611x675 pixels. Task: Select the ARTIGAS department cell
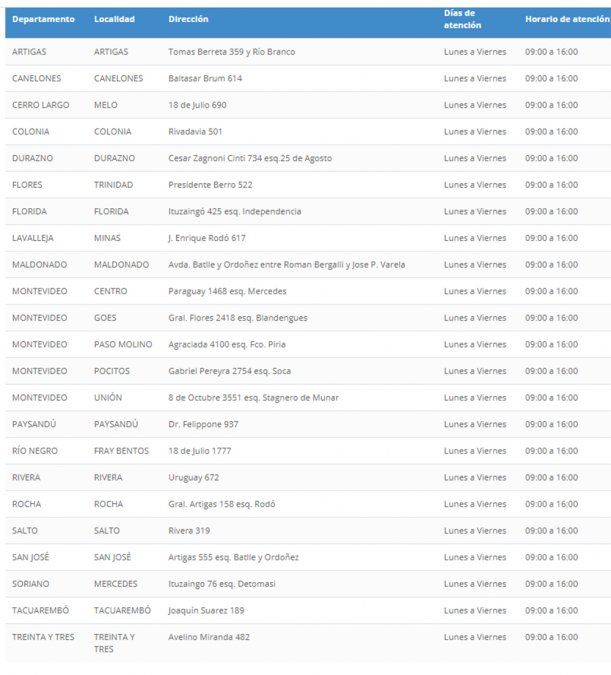tap(29, 51)
